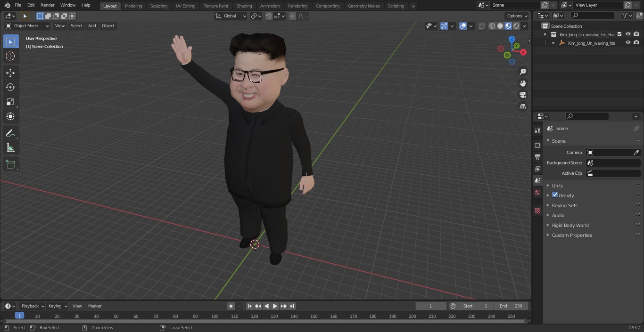
Task: Open the viewport Add menu
Action: pos(92,26)
